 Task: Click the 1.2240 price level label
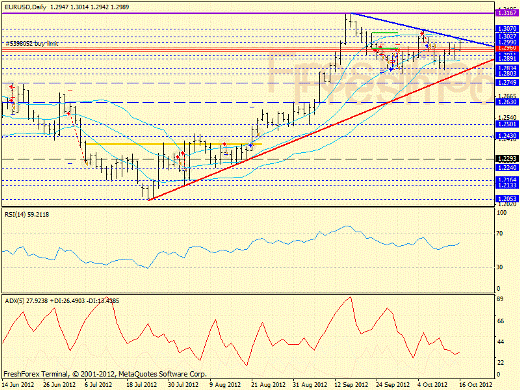click(x=507, y=168)
